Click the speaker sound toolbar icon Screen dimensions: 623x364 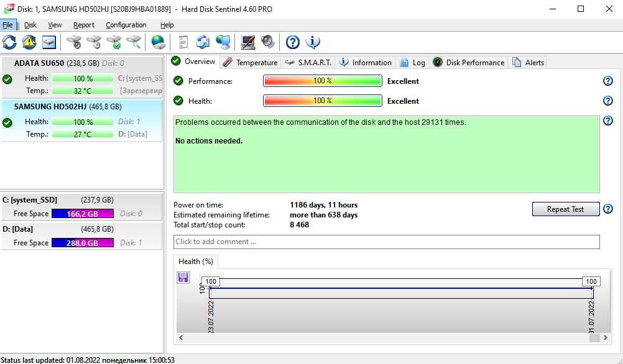click(268, 42)
